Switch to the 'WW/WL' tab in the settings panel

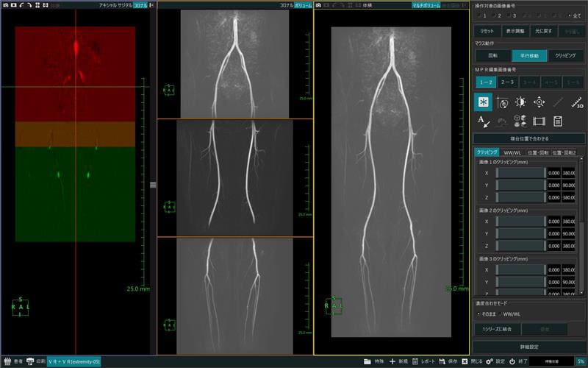tap(512, 152)
